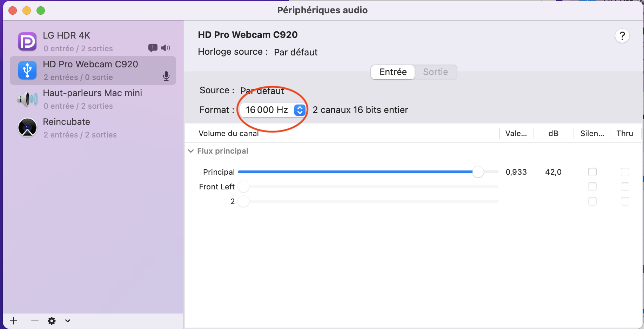Switch to the Entrée tab

pos(393,72)
